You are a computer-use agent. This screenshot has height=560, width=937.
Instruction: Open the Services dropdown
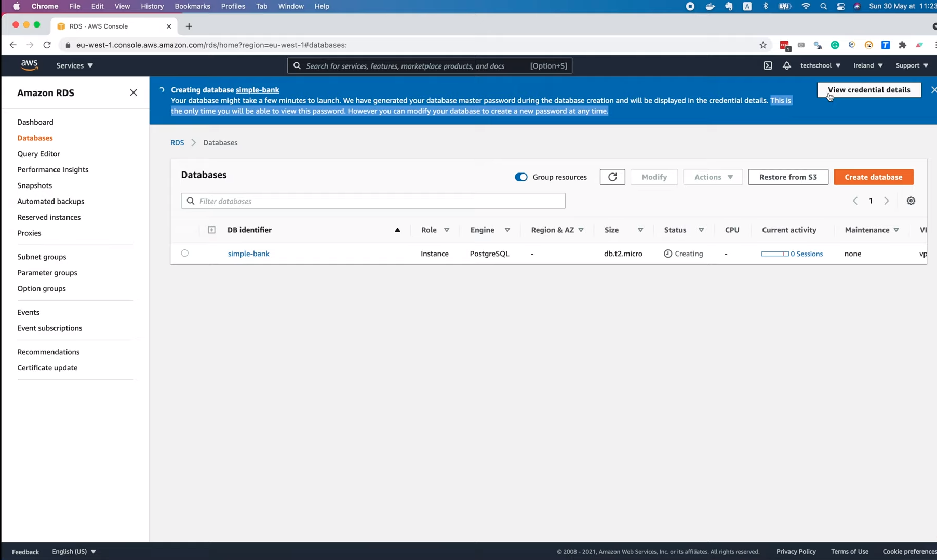[x=74, y=65]
